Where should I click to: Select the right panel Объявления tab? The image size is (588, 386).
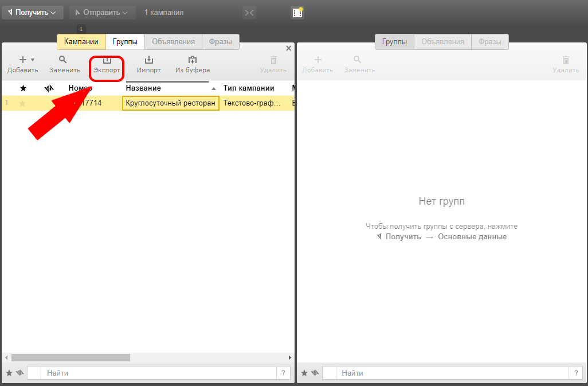(443, 42)
